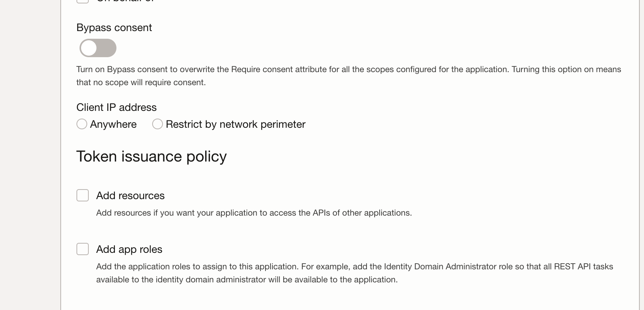Click the Client IP address label
This screenshot has height=310, width=644.
click(x=116, y=107)
